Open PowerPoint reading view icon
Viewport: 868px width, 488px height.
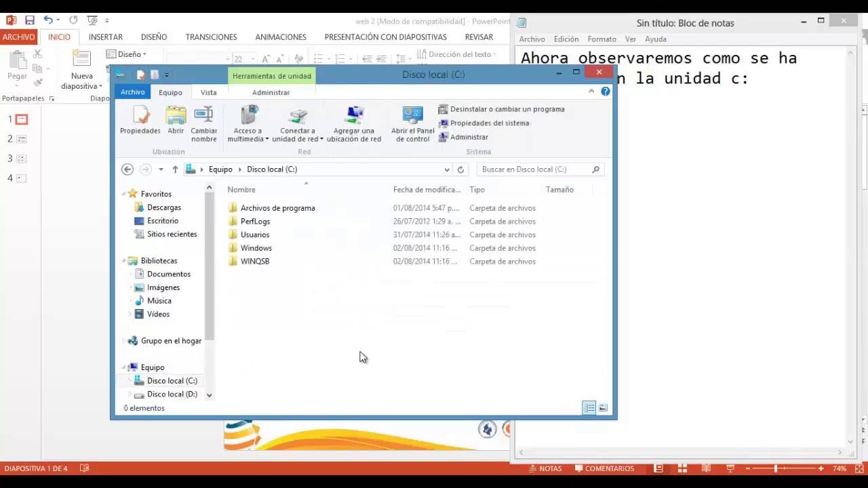coord(706,468)
